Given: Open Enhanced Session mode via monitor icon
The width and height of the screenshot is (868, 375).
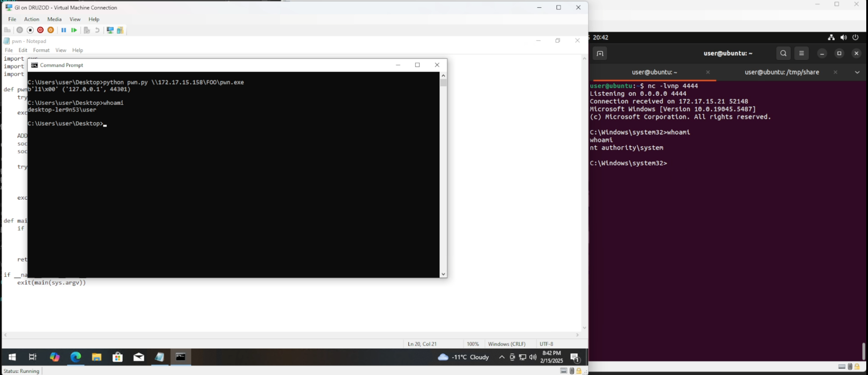Looking at the screenshot, I should [110, 30].
